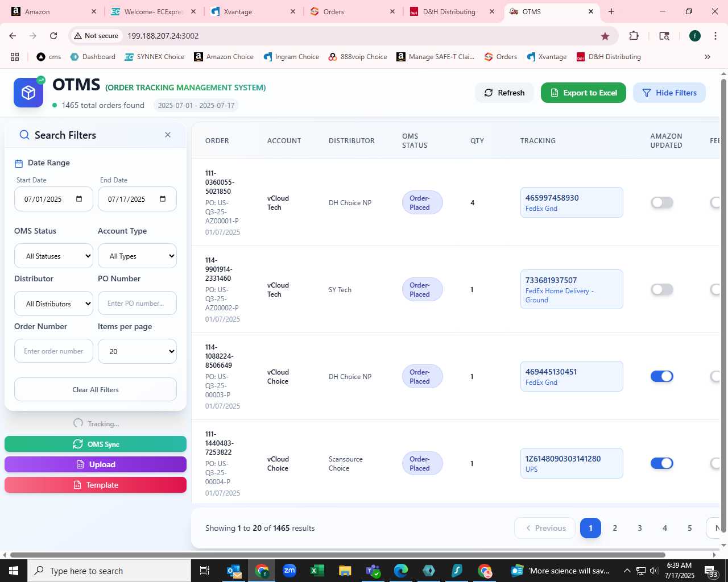Click profile avatar in Chrome toolbar
The image size is (728, 582).
coord(695,36)
